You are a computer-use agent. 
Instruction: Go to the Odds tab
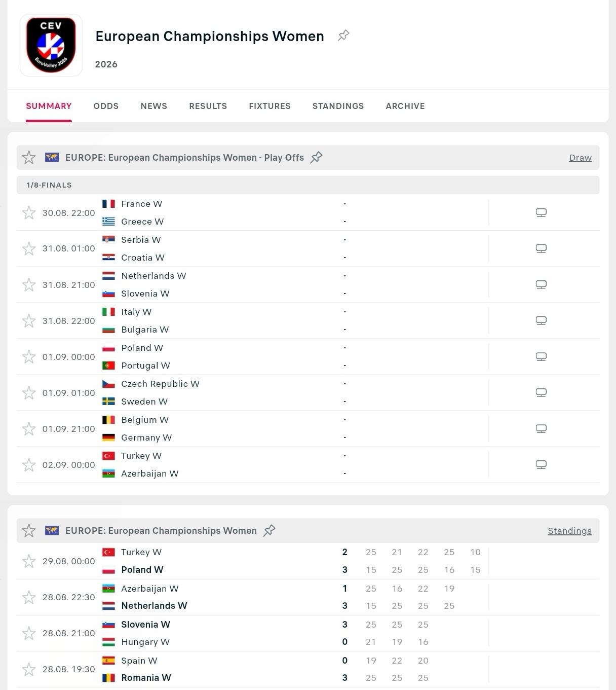coord(106,106)
